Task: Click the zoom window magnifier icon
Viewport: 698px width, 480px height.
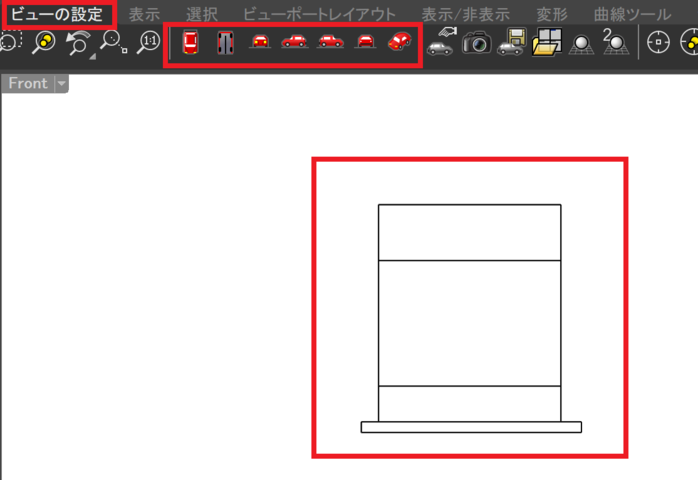Action: 113,42
